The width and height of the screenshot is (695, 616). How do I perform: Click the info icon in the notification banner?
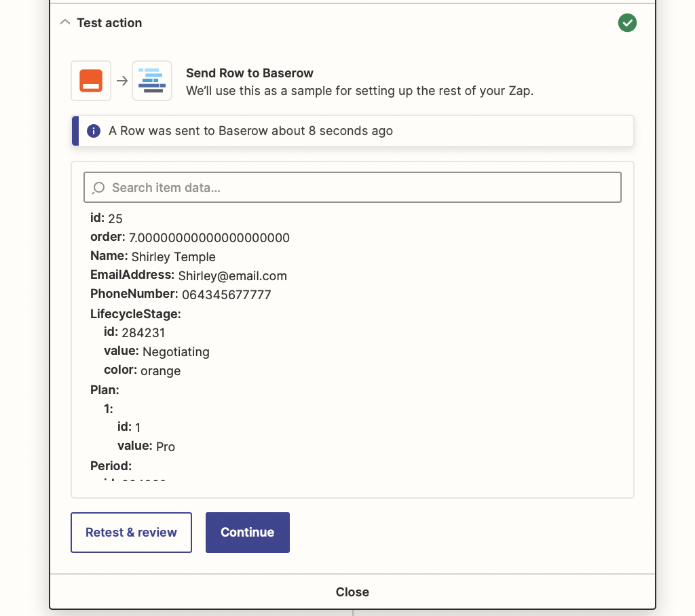click(94, 131)
